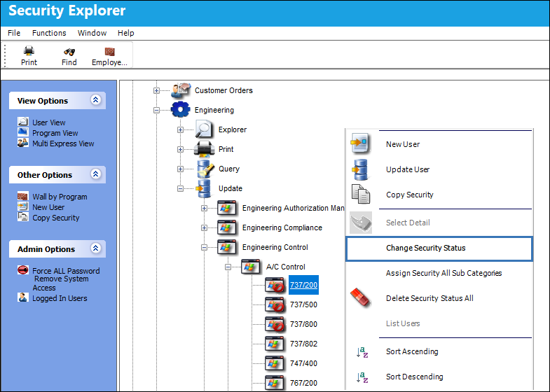This screenshot has height=392, width=550.
Task: Collapse the Admin Options panel
Action: tap(96, 248)
